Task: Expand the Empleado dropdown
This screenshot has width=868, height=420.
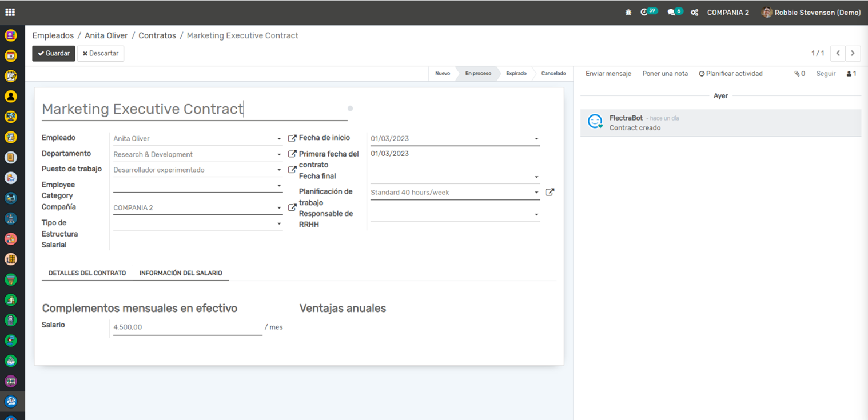Action: pos(279,139)
